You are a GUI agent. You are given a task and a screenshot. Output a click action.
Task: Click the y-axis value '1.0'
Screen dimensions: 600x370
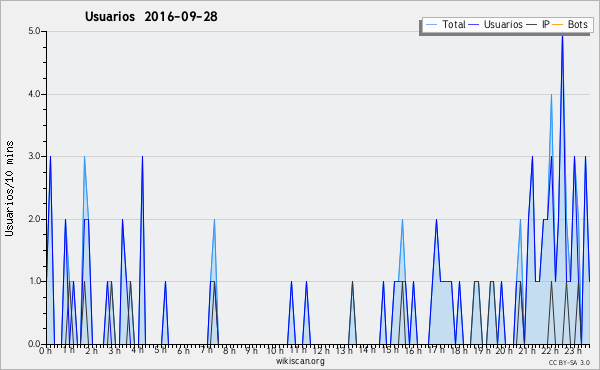(x=34, y=281)
